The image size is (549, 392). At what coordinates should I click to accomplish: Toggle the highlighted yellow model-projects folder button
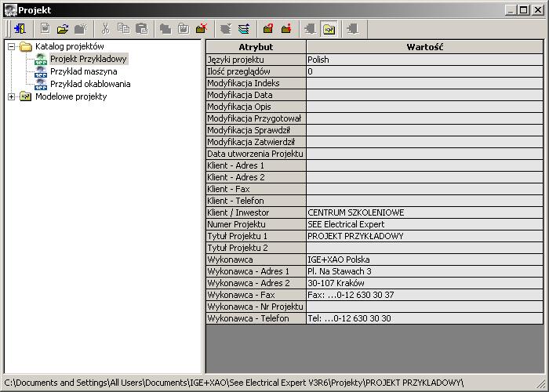(x=329, y=29)
